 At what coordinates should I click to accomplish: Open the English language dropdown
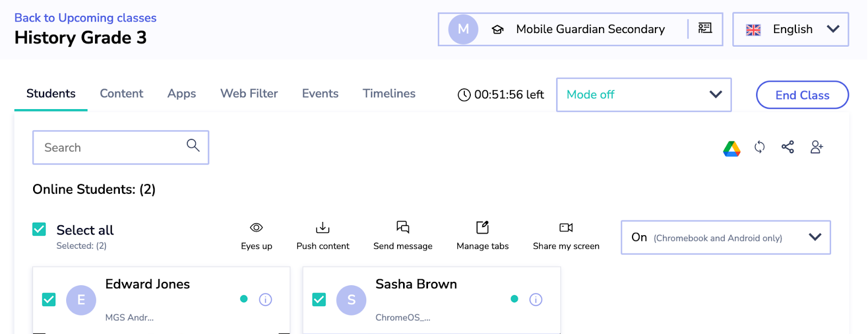(x=790, y=29)
